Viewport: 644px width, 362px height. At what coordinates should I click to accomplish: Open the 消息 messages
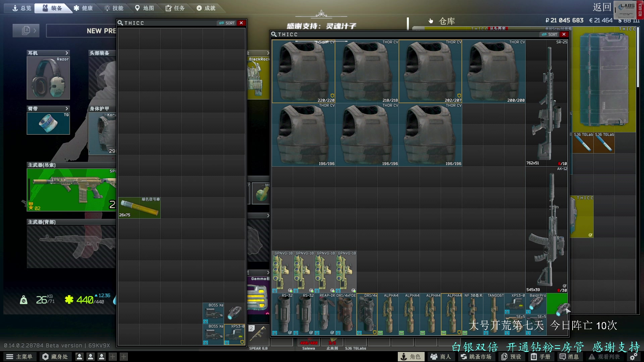coord(569,357)
